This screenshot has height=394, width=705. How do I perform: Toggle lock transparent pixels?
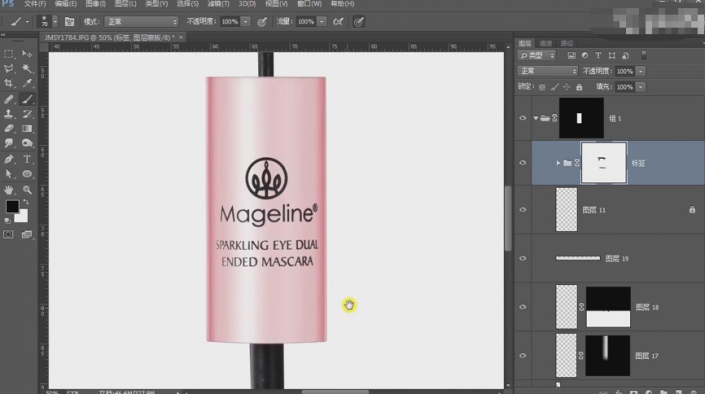click(542, 87)
